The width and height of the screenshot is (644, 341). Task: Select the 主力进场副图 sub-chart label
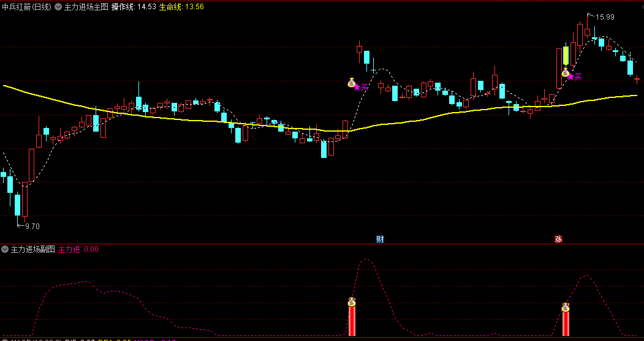tap(33, 249)
